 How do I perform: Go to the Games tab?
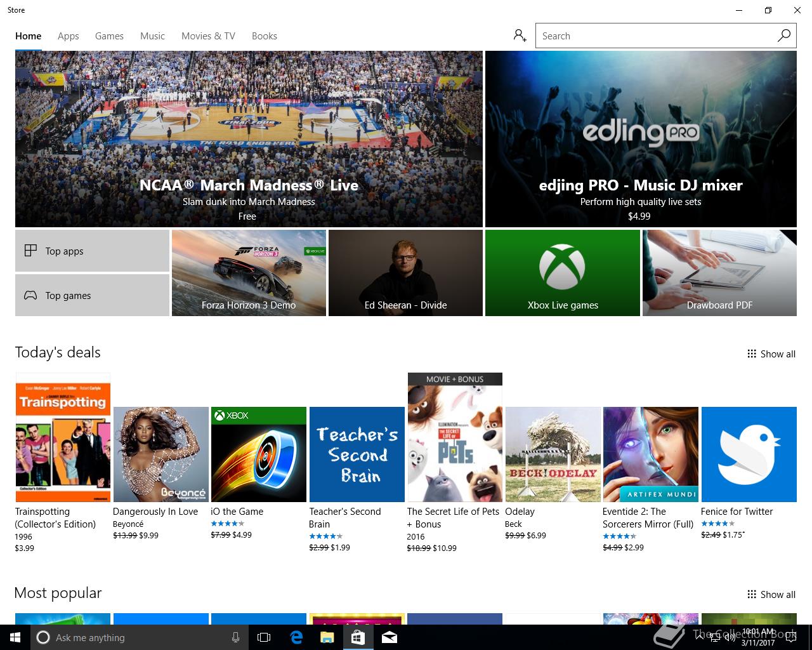(x=109, y=36)
